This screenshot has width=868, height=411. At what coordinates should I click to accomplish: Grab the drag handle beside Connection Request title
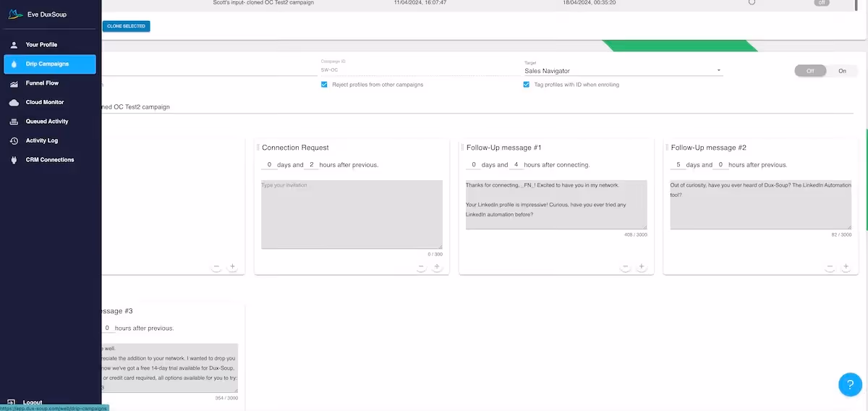pos(258,148)
